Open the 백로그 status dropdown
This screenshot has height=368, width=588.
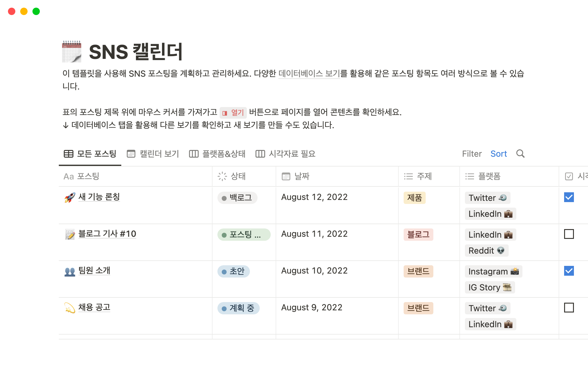[x=237, y=198]
